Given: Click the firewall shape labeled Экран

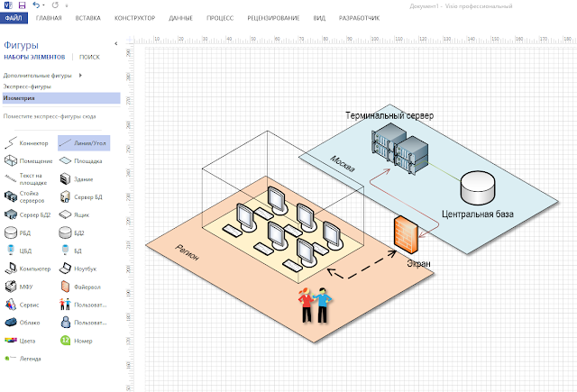Looking at the screenshot, I should 406,234.
